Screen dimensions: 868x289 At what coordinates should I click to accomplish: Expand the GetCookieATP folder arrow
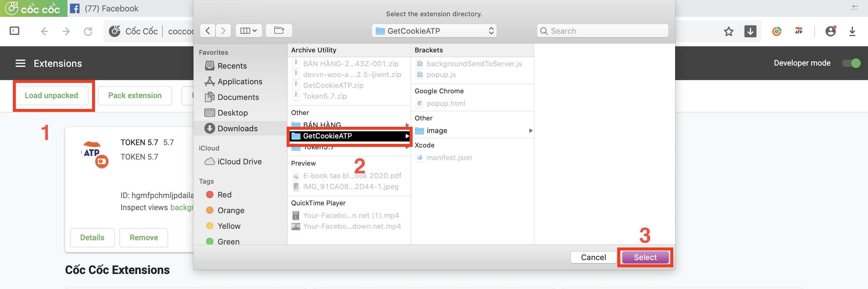pyautogui.click(x=407, y=136)
